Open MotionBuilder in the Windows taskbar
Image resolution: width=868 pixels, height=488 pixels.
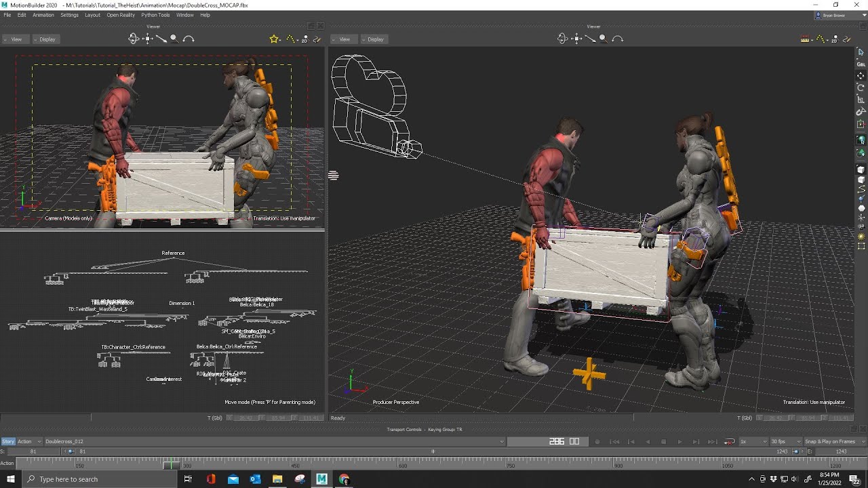pyautogui.click(x=321, y=479)
